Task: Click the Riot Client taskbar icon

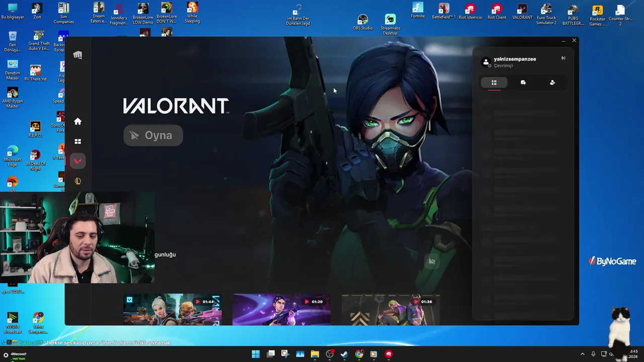Action: (388, 354)
